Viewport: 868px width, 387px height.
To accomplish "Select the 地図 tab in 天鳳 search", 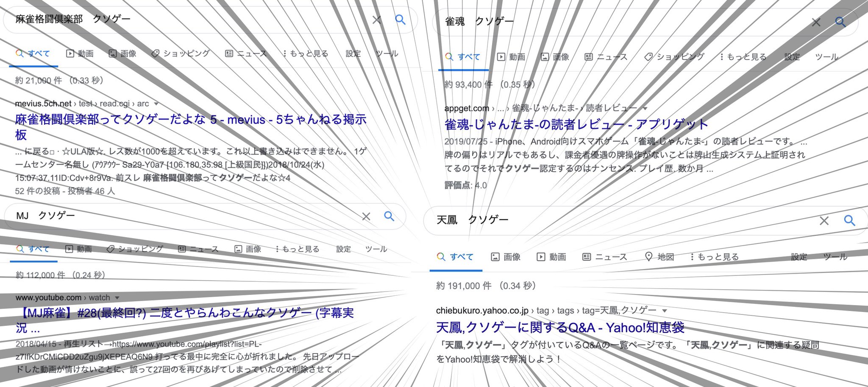I will (659, 257).
